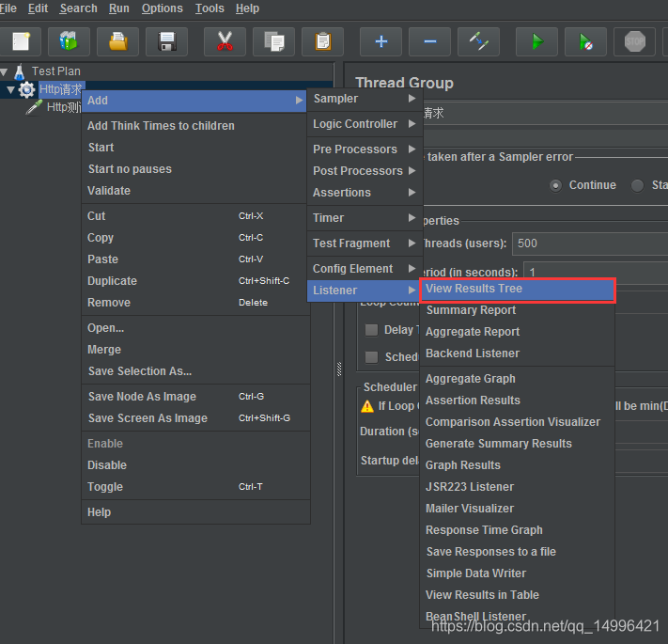Choose View Results in Table listener
Screen dimensions: 668x644
(x=517, y=595)
